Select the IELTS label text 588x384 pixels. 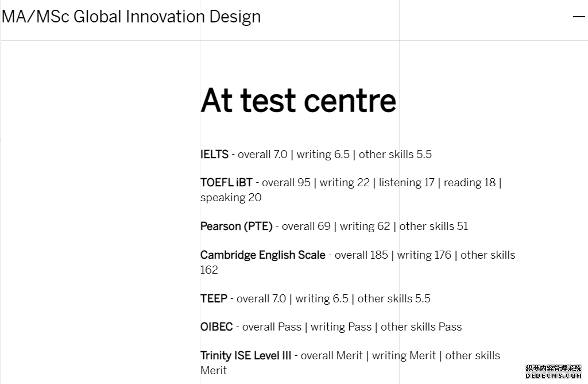(214, 154)
